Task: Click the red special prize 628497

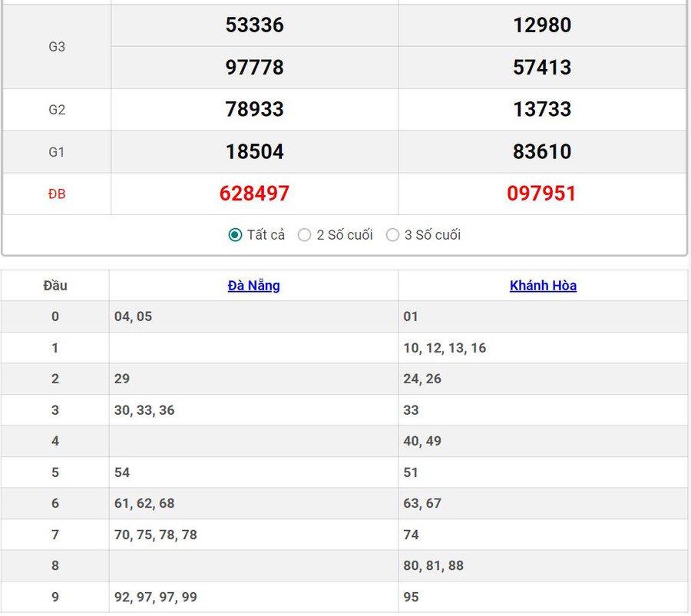Action: [254, 194]
